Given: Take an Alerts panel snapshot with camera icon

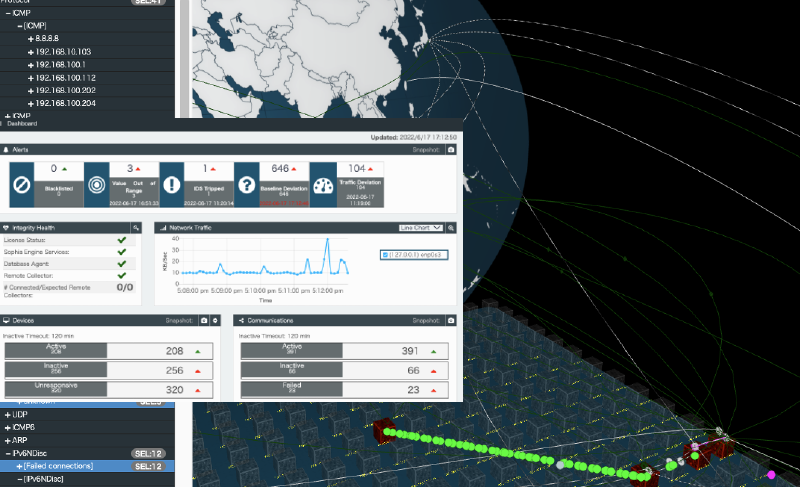Looking at the screenshot, I should tap(451, 149).
